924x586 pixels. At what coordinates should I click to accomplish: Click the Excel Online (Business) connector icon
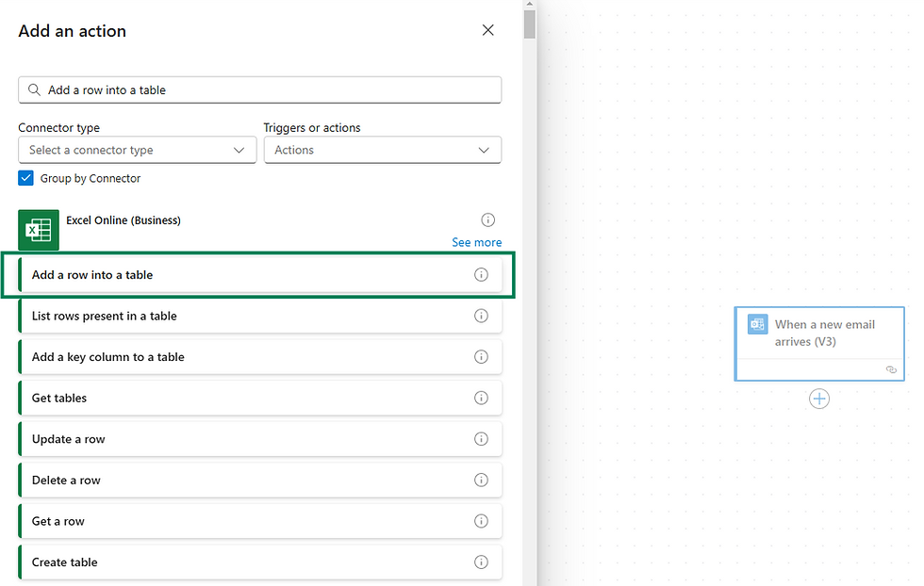pyautogui.click(x=39, y=230)
